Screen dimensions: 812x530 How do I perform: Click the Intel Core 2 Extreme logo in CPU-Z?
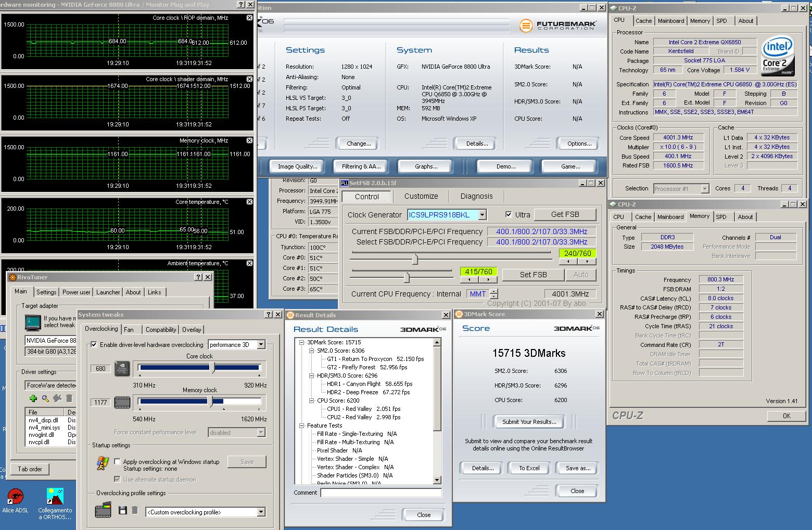pyautogui.click(x=777, y=55)
